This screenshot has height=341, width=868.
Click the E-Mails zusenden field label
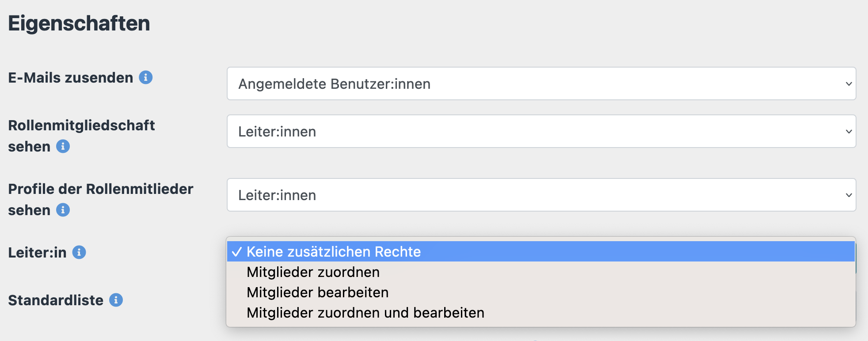click(x=71, y=78)
